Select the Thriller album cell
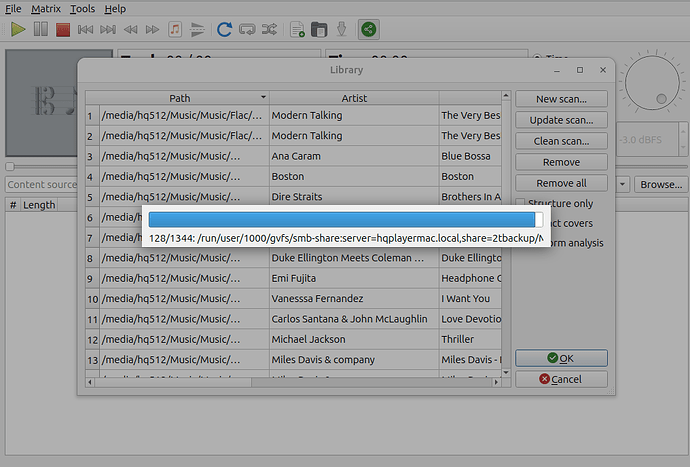 coord(470,339)
